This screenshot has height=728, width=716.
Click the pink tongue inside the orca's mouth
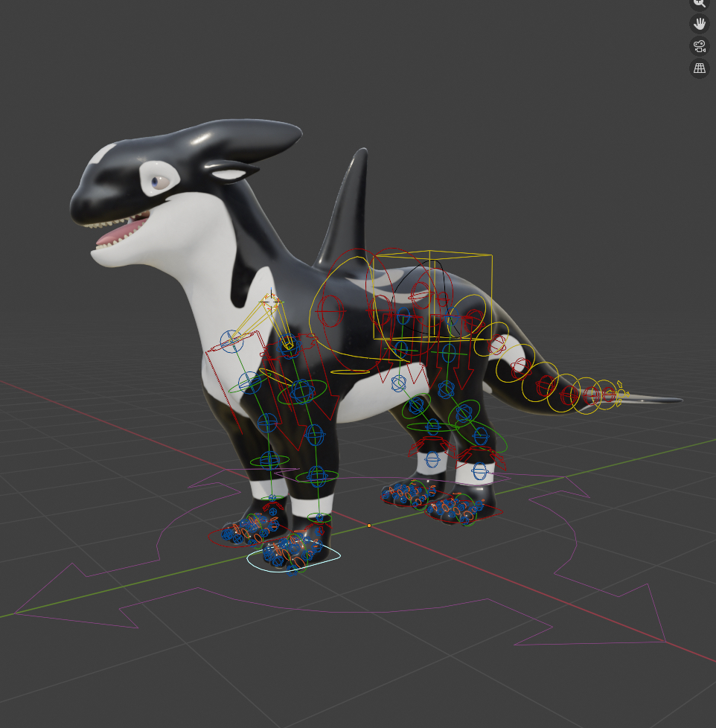pyautogui.click(x=119, y=237)
